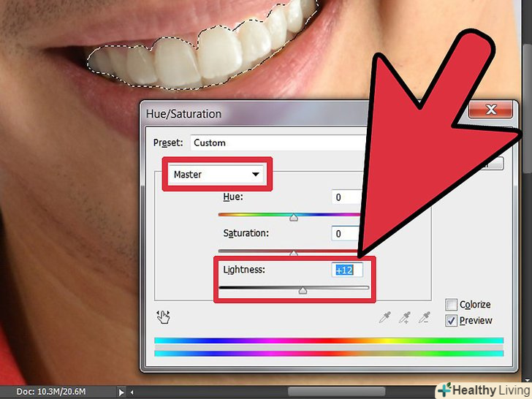Select the subtract from sample eyedropper
532x399 pixels.
425,317
